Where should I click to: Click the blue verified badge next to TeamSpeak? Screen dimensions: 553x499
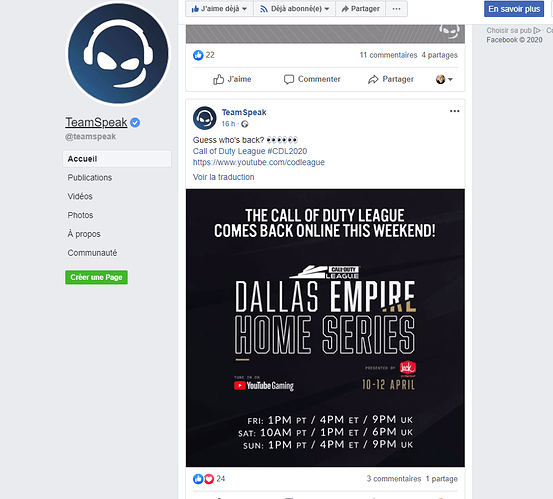(x=135, y=122)
